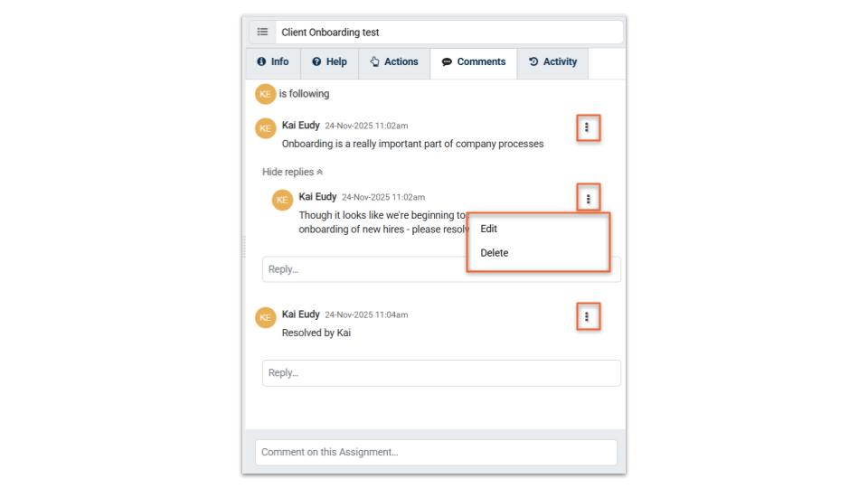Open options menu for Onboarding is important comment
This screenshot has height=488, width=868.
[588, 127]
